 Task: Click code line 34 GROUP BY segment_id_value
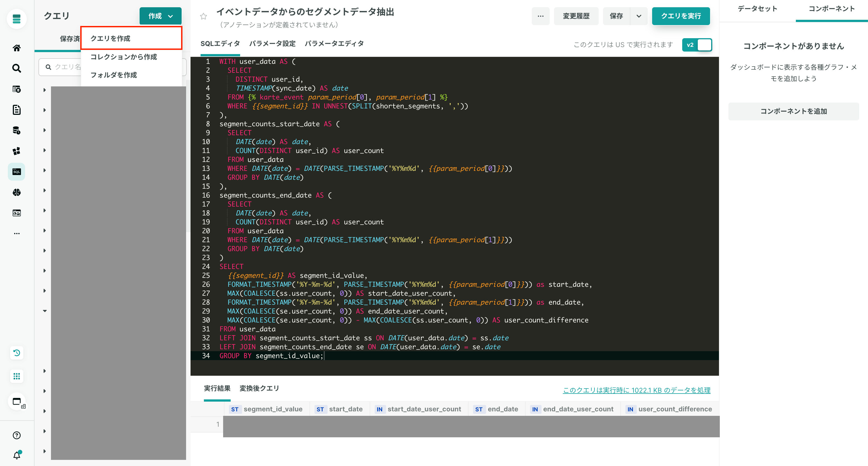click(271, 356)
